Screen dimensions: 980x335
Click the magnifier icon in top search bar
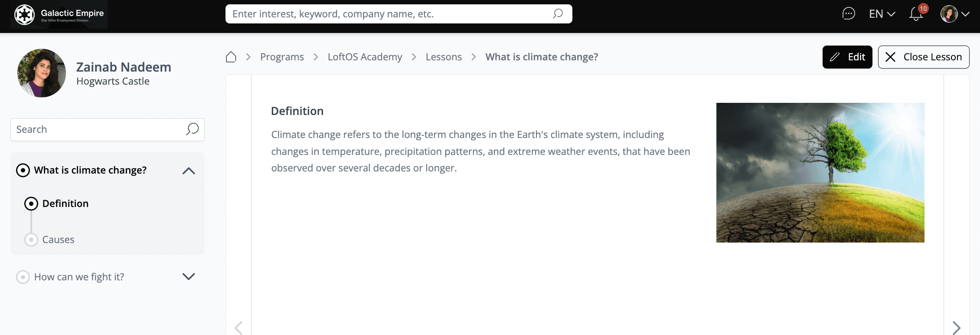558,14
